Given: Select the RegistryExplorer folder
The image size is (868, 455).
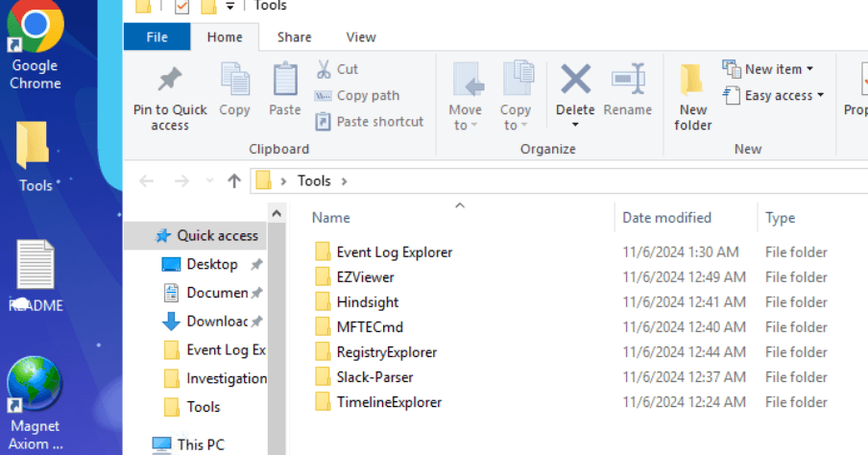Looking at the screenshot, I should point(386,352).
